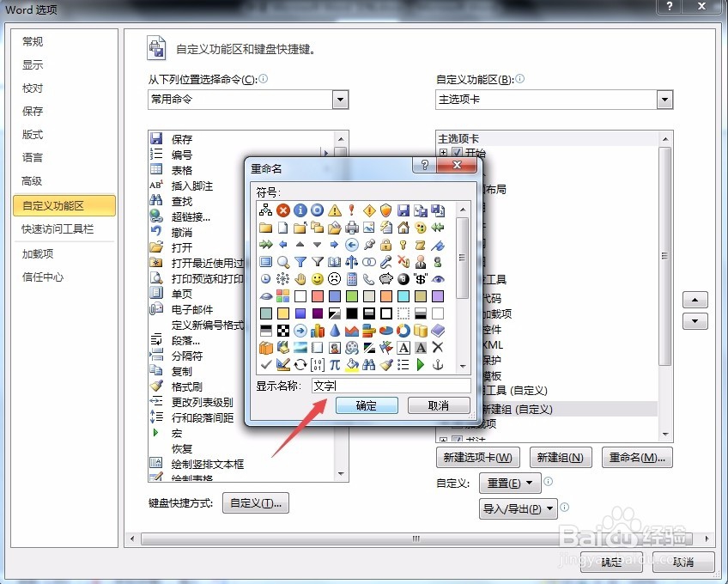Viewport: 728px width, 584px height.
Task: Select the binoculars symbol icon
Action: click(x=369, y=365)
